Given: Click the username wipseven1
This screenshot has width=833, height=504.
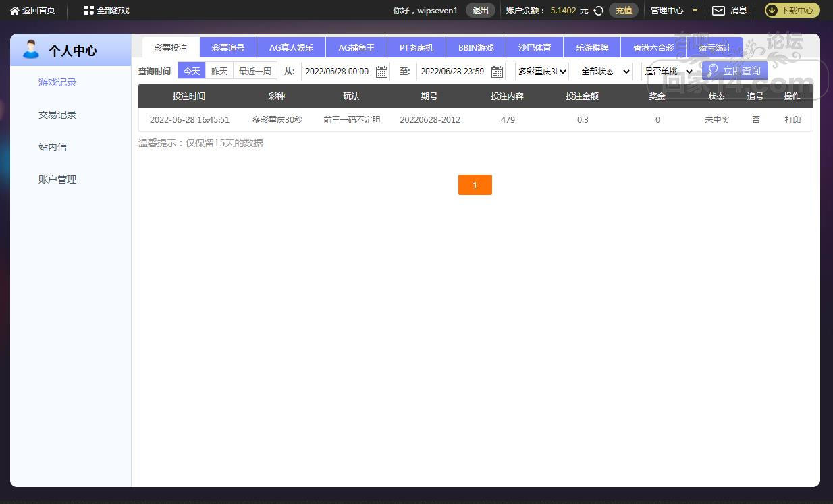Looking at the screenshot, I should point(437,11).
